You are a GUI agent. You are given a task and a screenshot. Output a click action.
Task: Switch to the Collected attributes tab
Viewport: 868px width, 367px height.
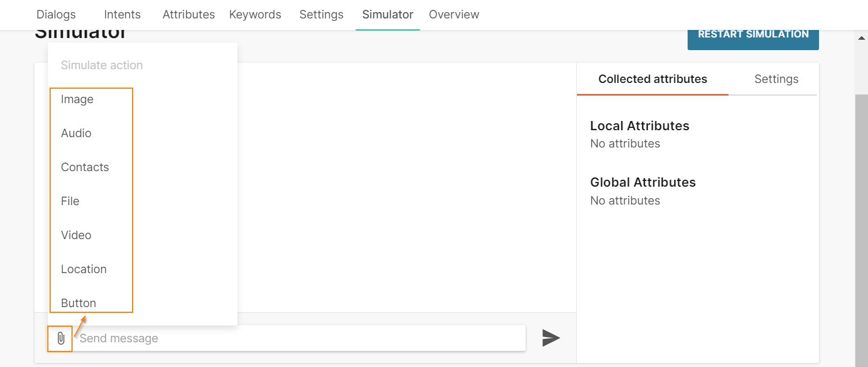point(652,79)
